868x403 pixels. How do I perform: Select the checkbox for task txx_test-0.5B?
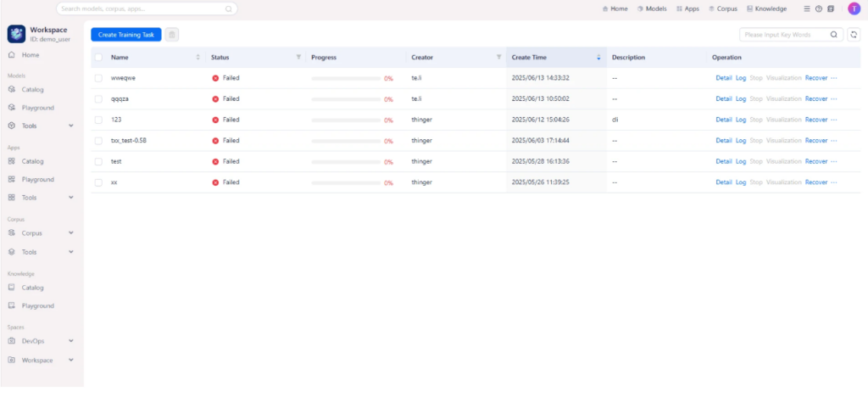point(98,141)
